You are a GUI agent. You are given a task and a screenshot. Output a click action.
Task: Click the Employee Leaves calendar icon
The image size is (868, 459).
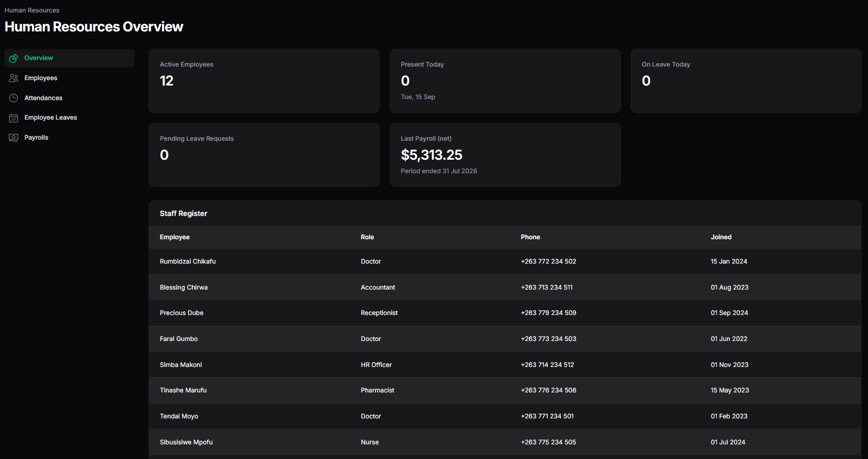coord(14,117)
